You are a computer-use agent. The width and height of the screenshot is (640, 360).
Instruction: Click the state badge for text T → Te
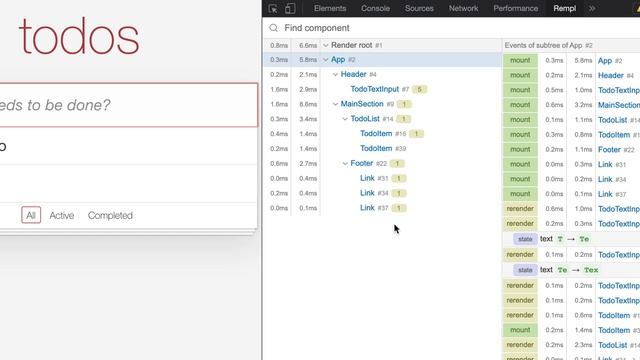[x=525, y=239]
